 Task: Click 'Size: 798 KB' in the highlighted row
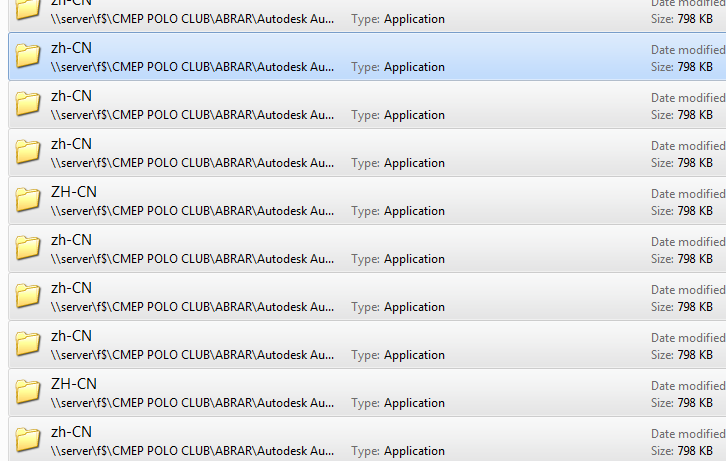point(682,67)
